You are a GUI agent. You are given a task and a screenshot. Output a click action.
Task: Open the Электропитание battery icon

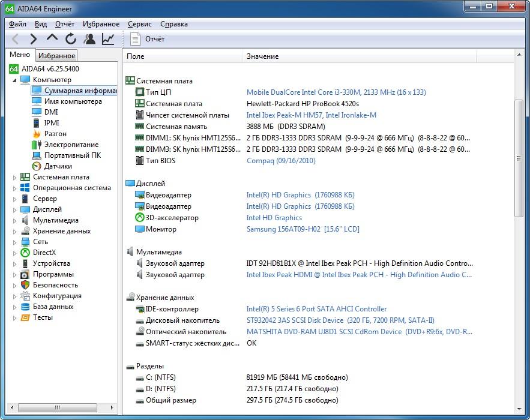click(x=37, y=144)
